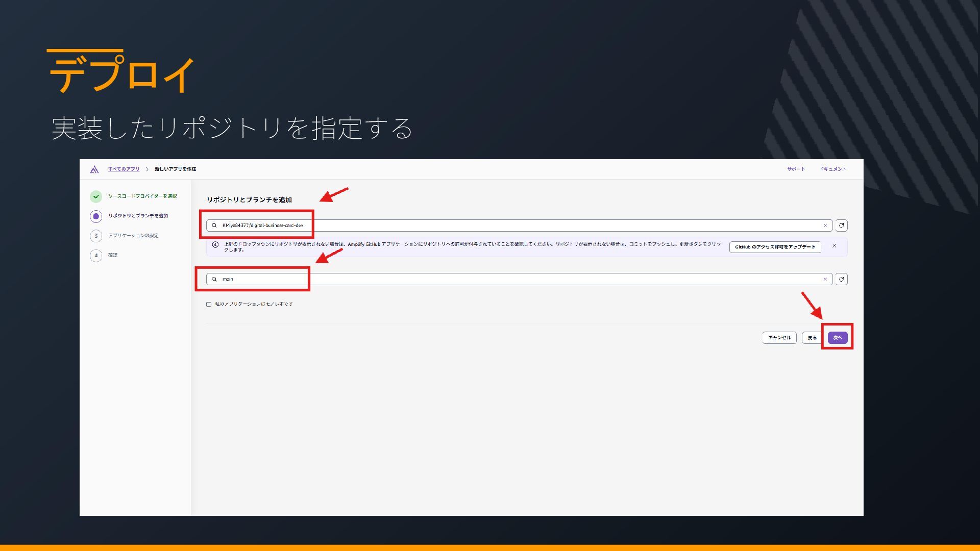Enable the monorepo application checkbox

click(x=209, y=305)
